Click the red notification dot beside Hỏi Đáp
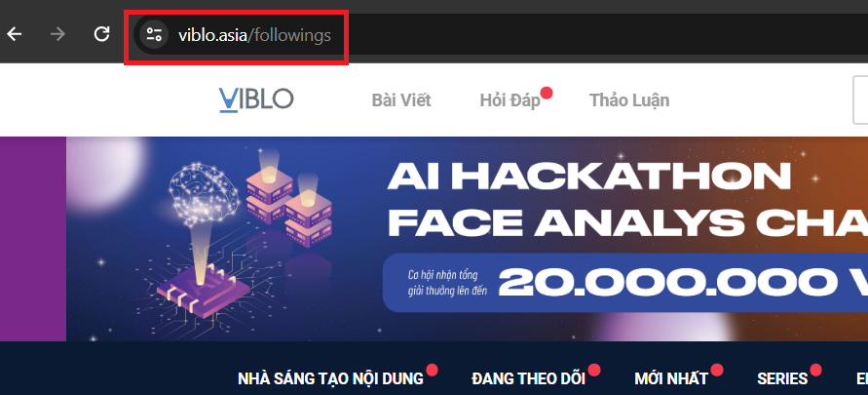The image size is (868, 395). [547, 93]
